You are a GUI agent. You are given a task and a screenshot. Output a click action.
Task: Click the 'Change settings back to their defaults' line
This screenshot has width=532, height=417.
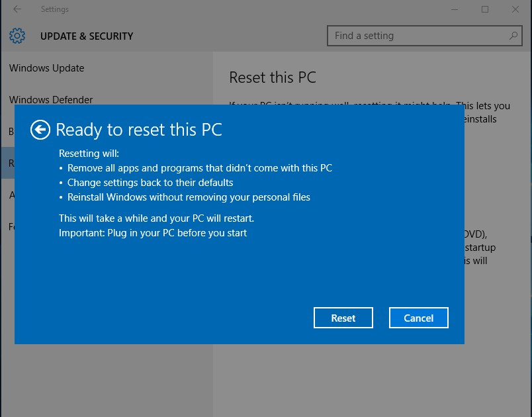click(150, 182)
